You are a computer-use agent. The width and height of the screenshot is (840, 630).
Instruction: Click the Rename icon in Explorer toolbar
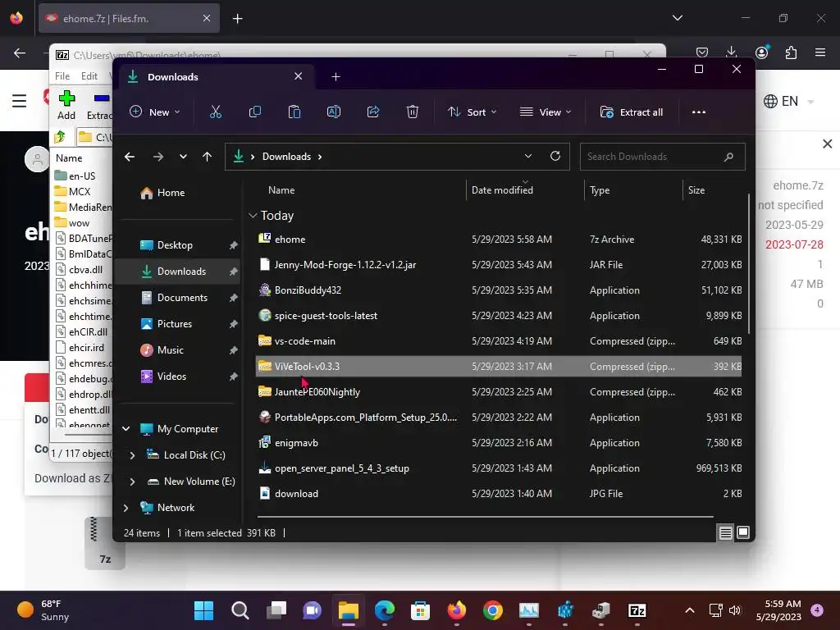point(334,112)
